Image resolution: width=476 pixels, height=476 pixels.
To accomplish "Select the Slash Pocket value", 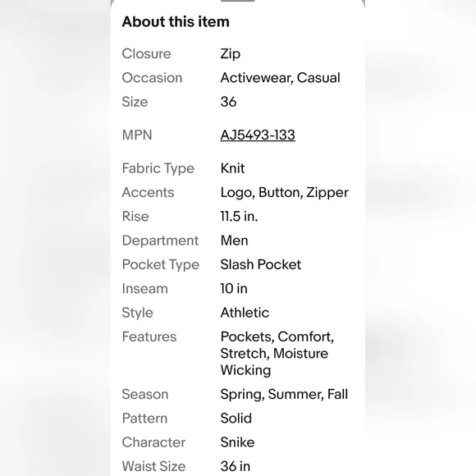I will point(261,264).
